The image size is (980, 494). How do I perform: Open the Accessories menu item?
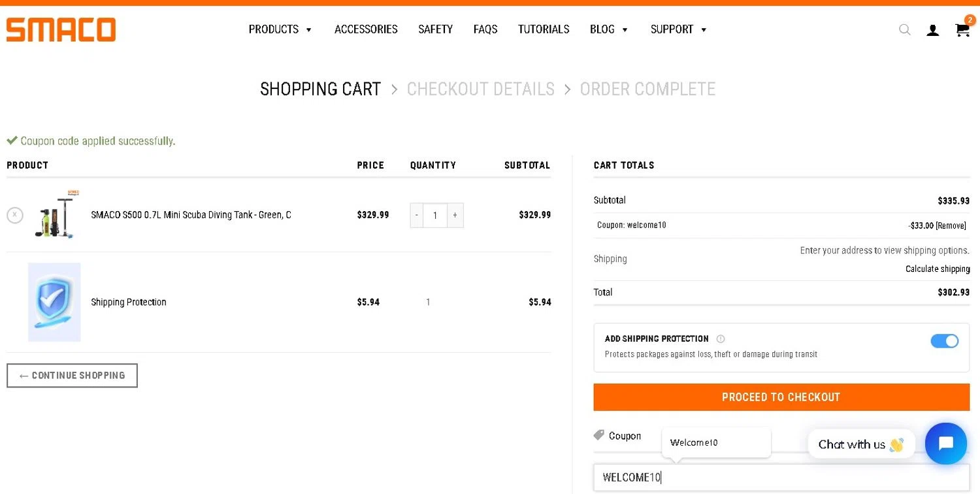[366, 29]
